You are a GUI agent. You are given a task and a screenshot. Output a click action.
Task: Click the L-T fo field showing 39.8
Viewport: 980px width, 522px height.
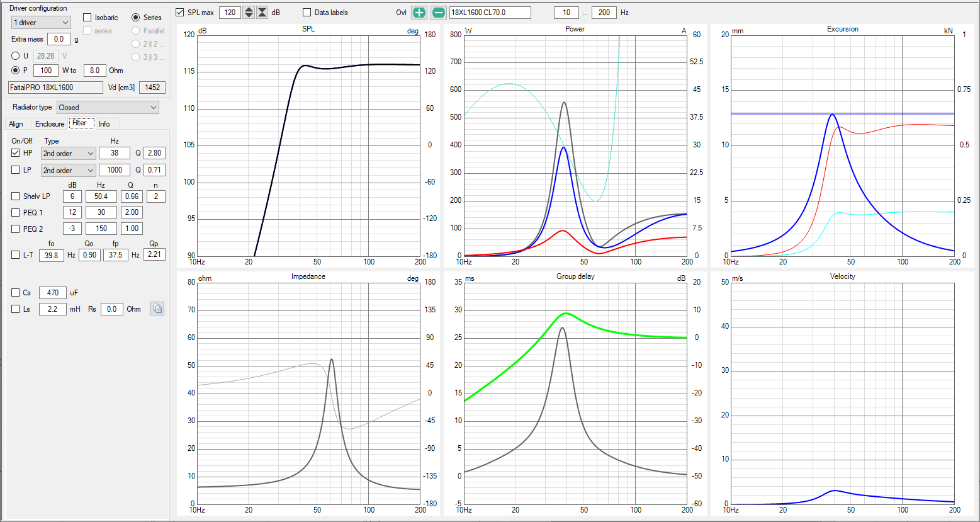click(52, 255)
